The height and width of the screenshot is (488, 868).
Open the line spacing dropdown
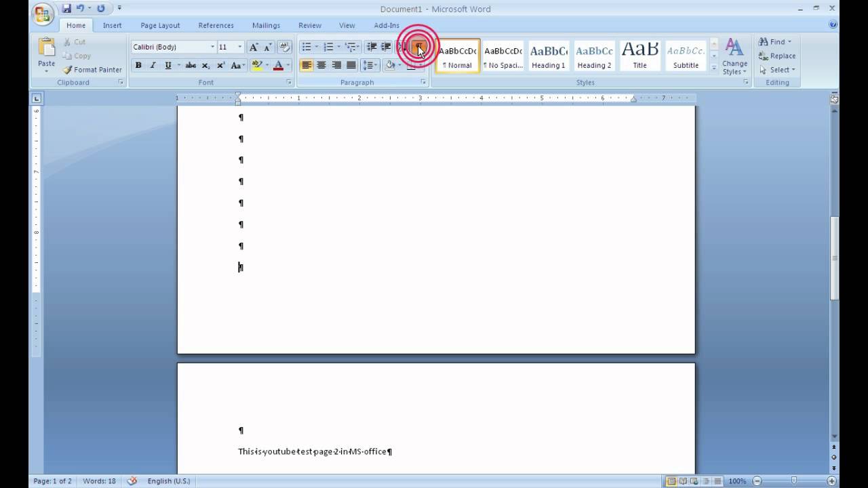(x=370, y=66)
